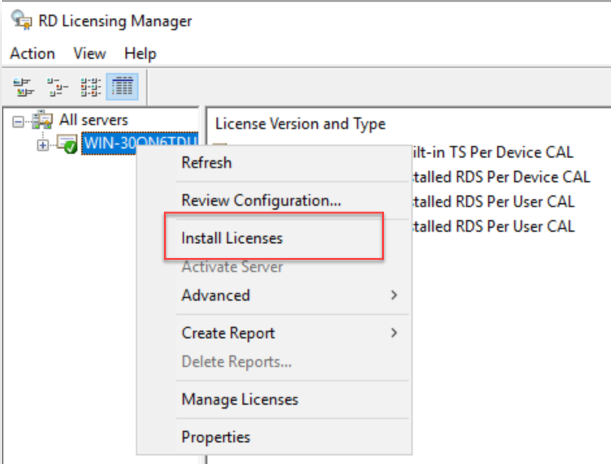This screenshot has height=464, width=611.
Task: Click Review Configuration... menu entry
Action: point(261,200)
